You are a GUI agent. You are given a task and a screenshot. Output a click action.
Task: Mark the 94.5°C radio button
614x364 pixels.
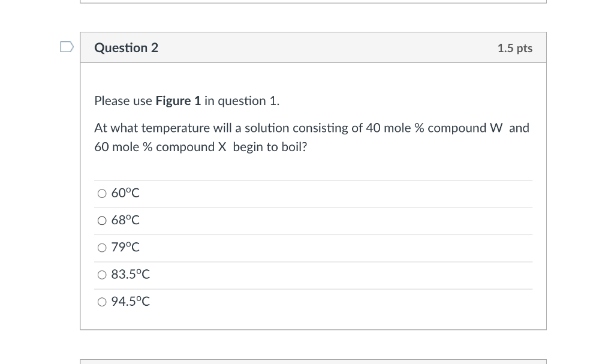[102, 302]
